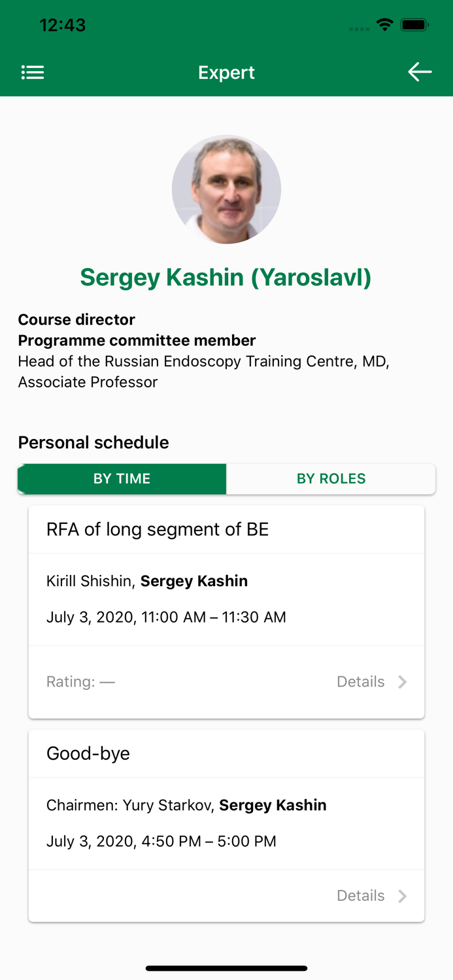Tap the Expert header title
453x980 pixels.
(x=226, y=73)
